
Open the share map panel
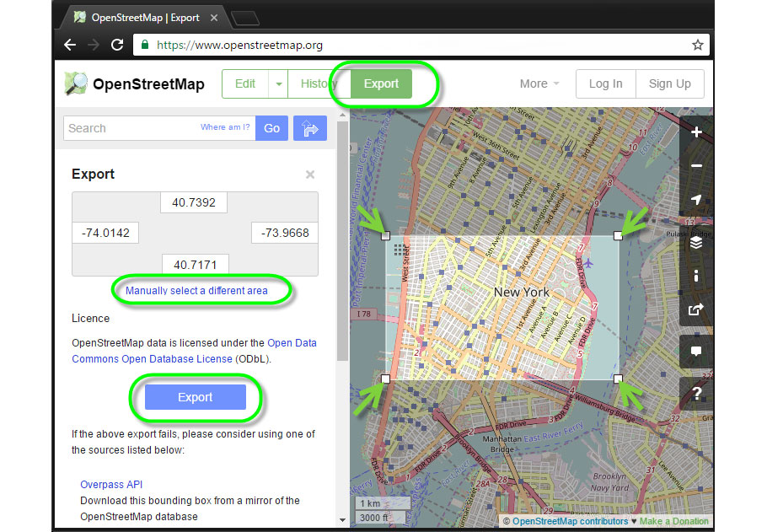tap(696, 309)
